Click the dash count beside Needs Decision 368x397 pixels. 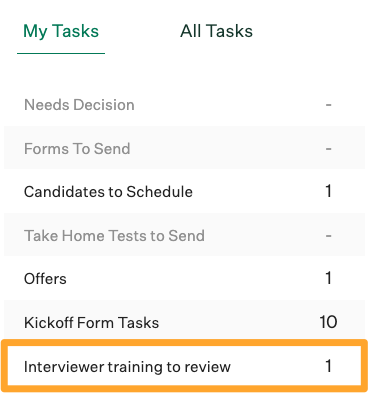click(328, 105)
